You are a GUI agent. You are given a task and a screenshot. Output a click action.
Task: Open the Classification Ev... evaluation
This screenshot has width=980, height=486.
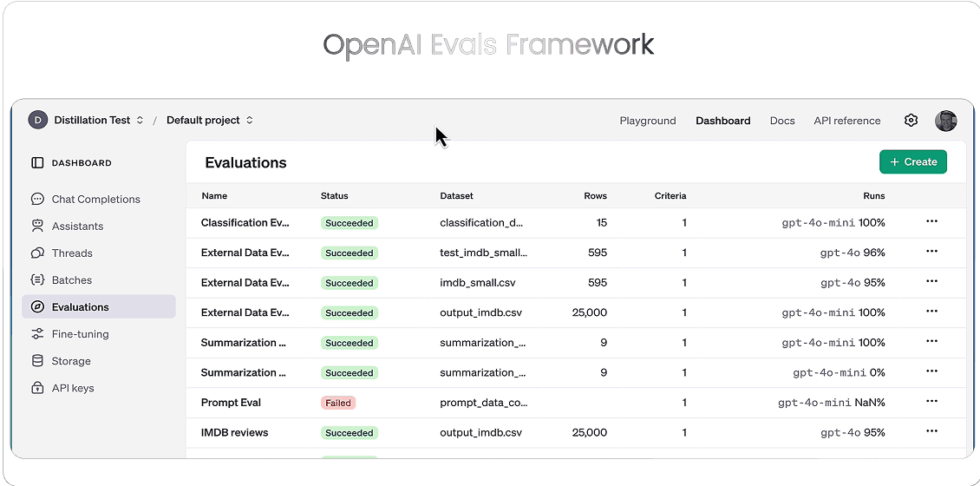click(x=245, y=223)
